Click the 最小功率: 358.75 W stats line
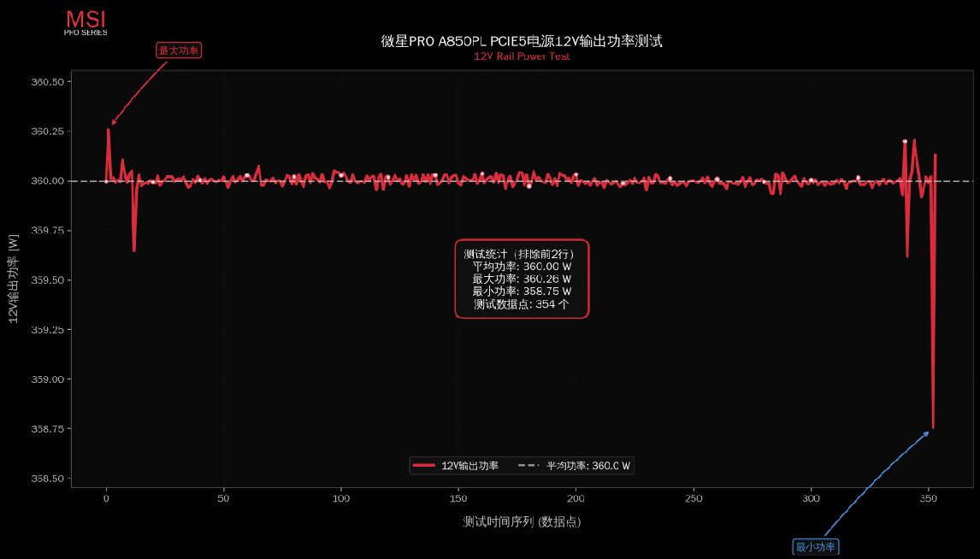 click(522, 291)
